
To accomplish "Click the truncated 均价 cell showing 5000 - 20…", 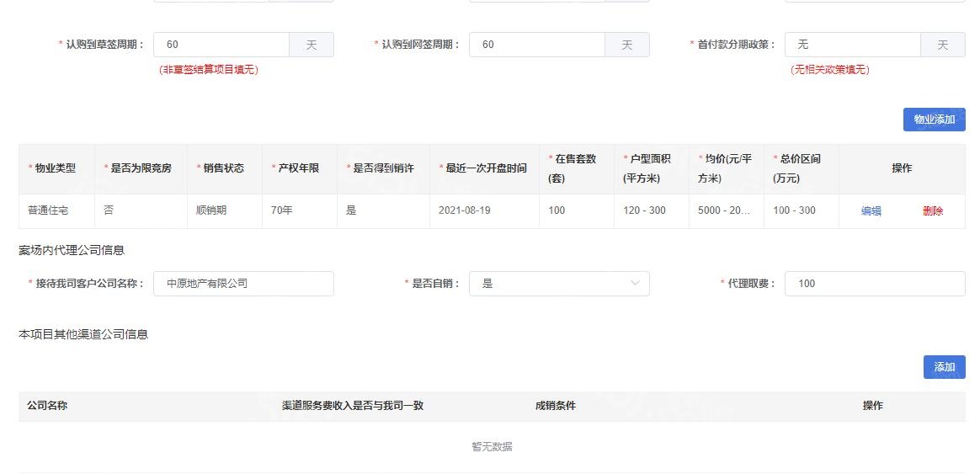I will [724, 210].
